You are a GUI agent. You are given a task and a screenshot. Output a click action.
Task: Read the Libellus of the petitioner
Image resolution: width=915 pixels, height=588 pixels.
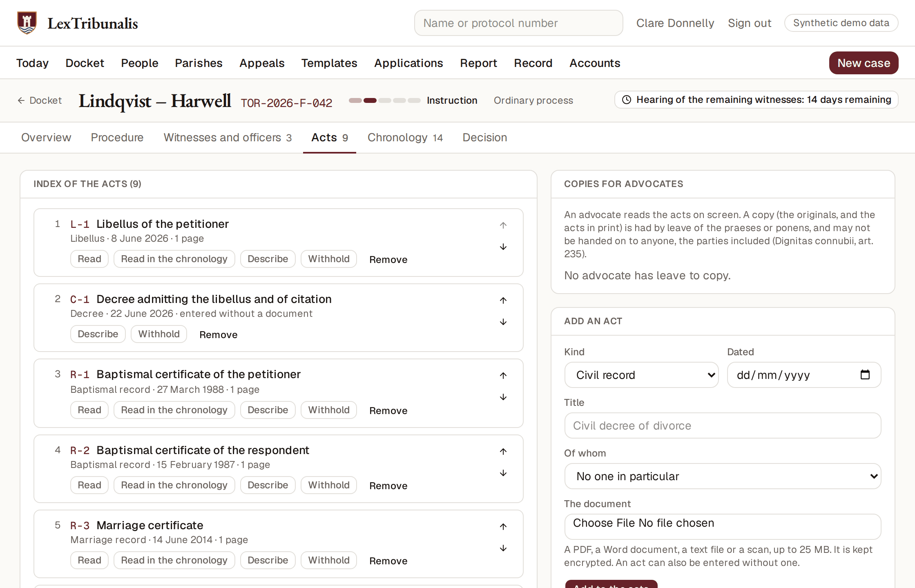click(89, 259)
